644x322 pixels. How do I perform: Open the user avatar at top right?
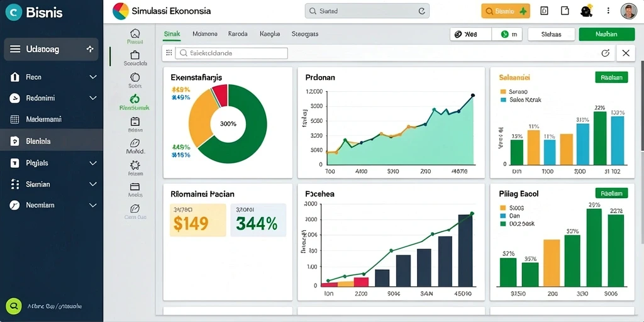coord(628,11)
